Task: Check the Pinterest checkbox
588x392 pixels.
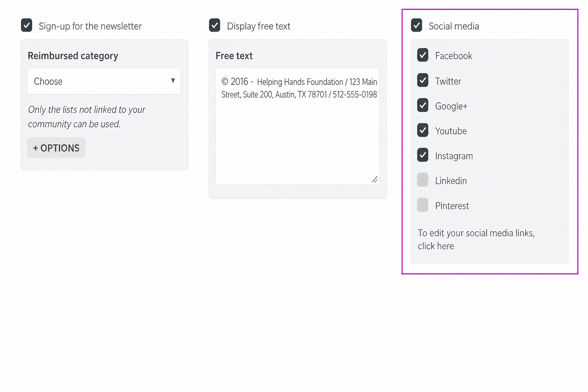Action: click(x=423, y=205)
